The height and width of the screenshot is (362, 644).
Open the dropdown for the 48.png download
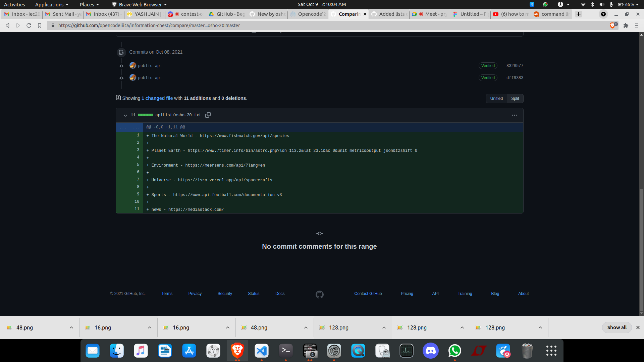[71, 327]
